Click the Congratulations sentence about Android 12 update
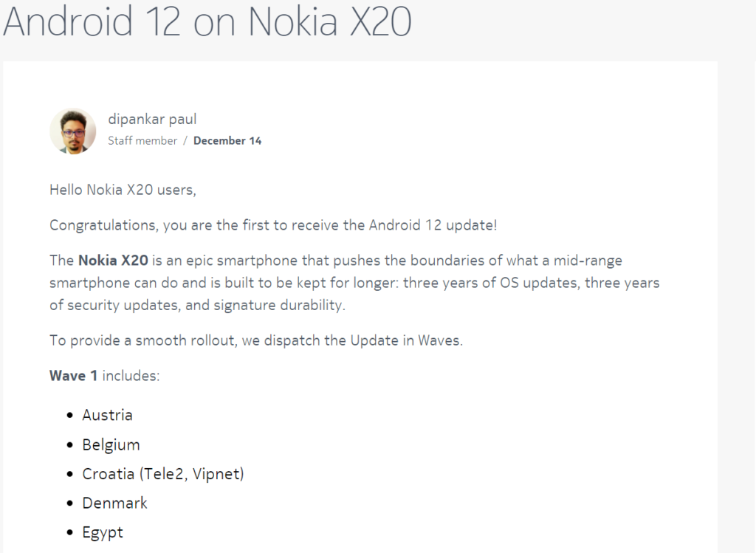This screenshot has width=756, height=553. [x=273, y=225]
